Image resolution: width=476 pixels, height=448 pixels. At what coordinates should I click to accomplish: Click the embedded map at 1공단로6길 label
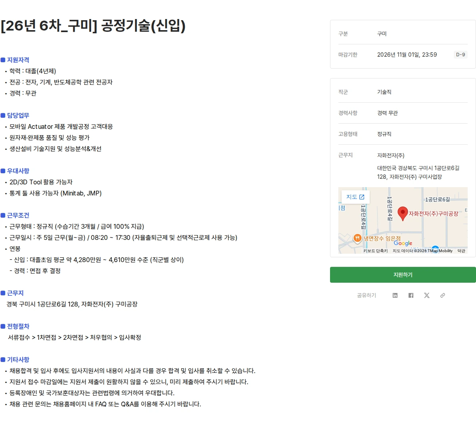pyautogui.click(x=438, y=199)
